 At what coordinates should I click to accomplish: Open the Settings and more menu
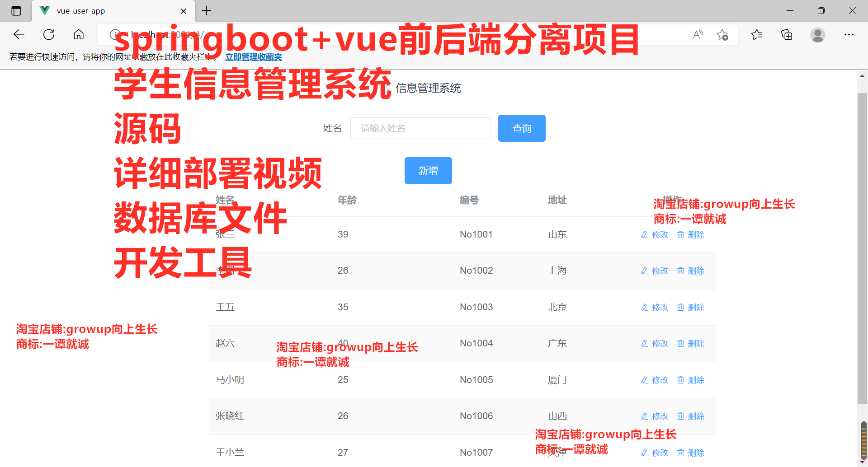pos(849,34)
